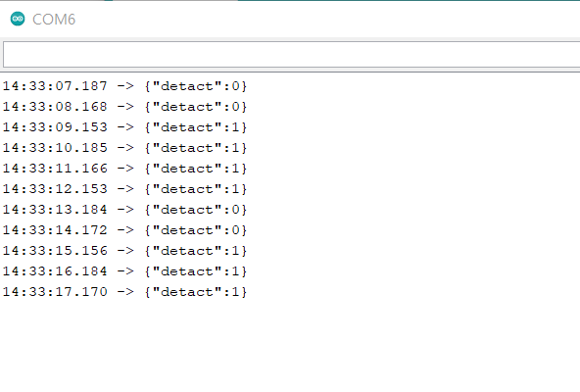Select log line timestamped 14:33:16.184
This screenshot has height=392, width=580.
124,271
